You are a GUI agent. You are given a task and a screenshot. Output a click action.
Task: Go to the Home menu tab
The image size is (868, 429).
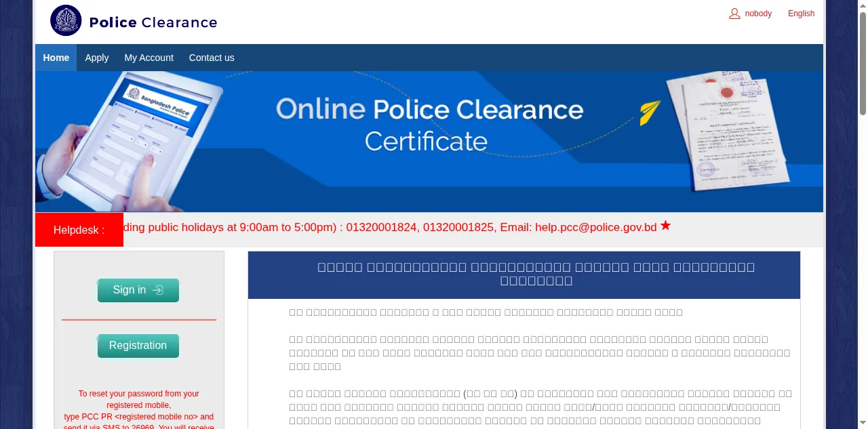(56, 58)
